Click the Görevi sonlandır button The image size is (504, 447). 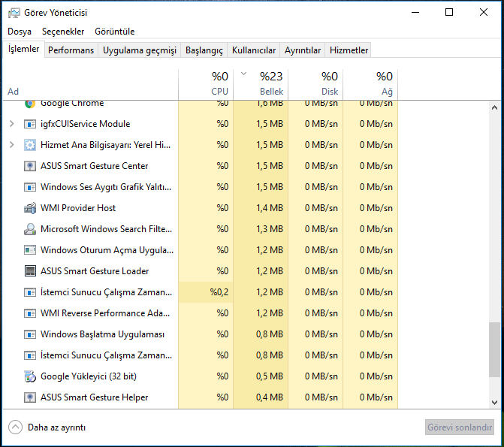point(460,427)
